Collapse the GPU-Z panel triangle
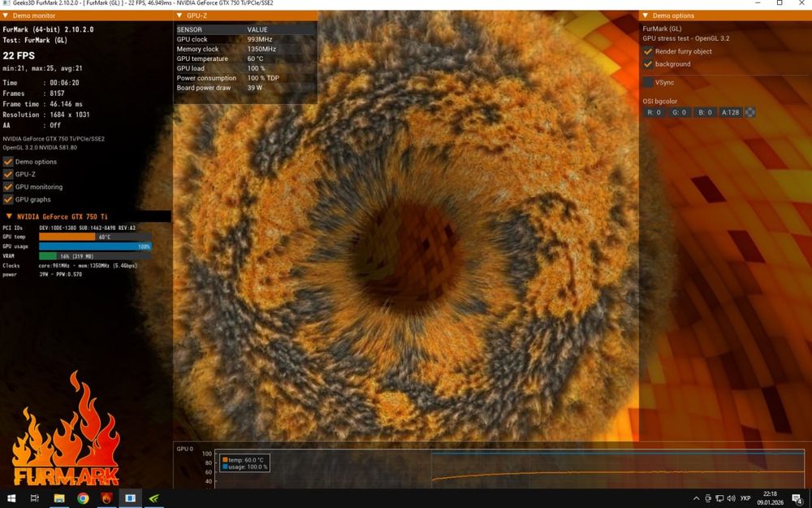Screen dimensions: 812x508 (x=179, y=15)
